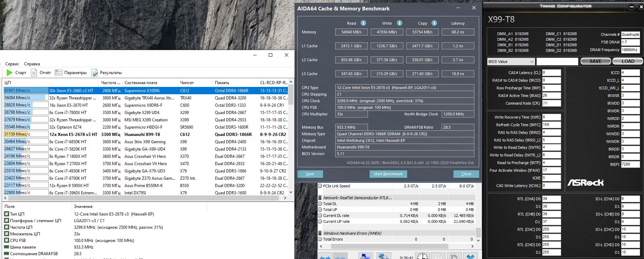The width and height of the screenshot is (644, 259).
Task: Click the Command Rate (CR) field showing 2N
Action: point(552,103)
